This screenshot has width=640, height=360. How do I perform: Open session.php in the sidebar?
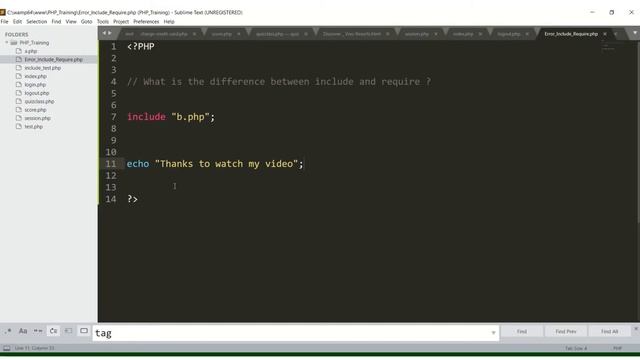(38, 118)
